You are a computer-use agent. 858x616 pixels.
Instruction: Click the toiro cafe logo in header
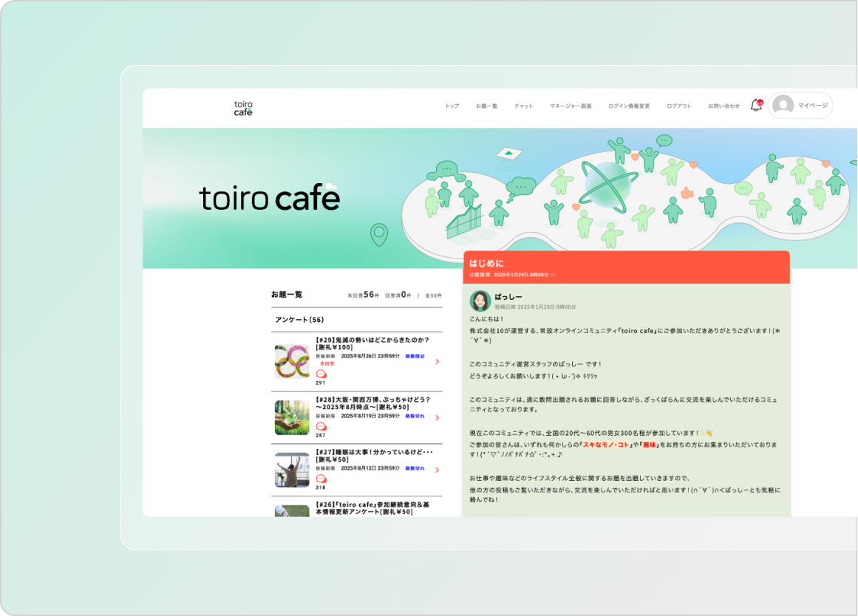(243, 109)
